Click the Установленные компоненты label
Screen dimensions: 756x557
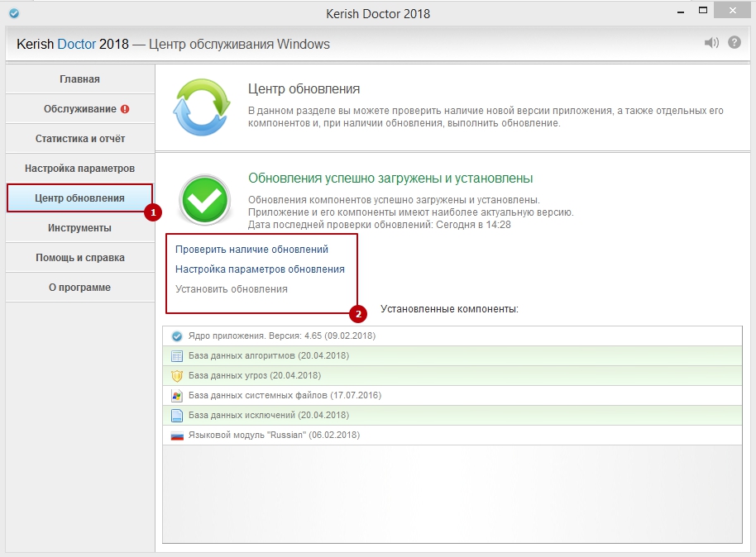click(449, 309)
